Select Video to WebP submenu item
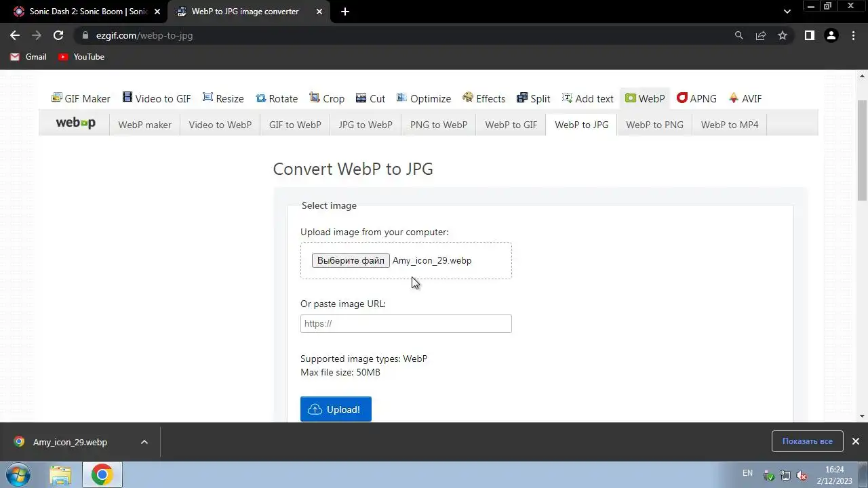Screen dimensions: 868x488 (220, 125)
